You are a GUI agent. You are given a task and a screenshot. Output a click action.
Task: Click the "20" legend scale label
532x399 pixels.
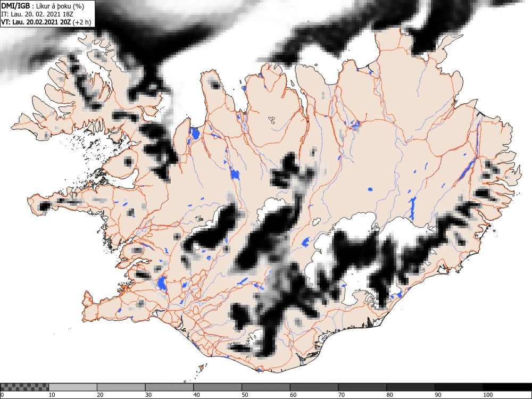click(100, 395)
